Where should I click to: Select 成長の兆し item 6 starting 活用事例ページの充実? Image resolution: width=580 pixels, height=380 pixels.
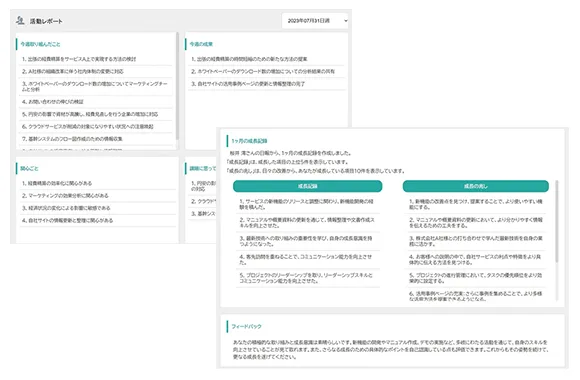pyautogui.click(x=476, y=296)
